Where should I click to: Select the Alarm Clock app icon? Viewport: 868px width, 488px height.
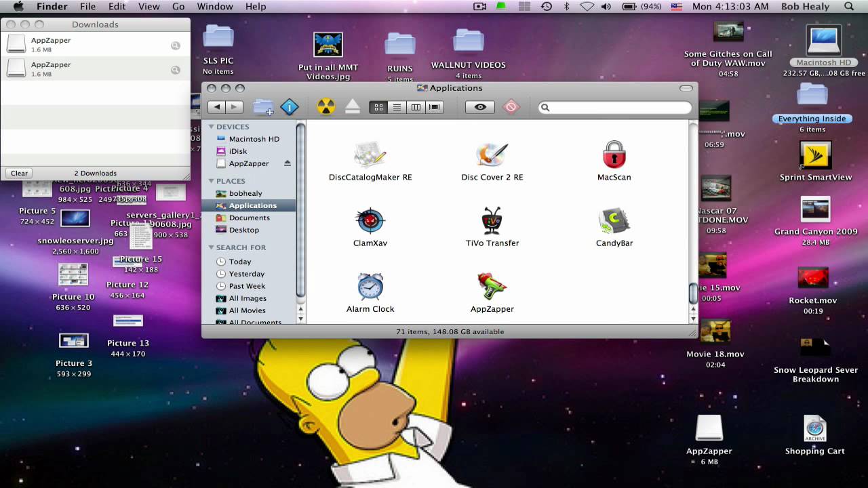click(370, 287)
